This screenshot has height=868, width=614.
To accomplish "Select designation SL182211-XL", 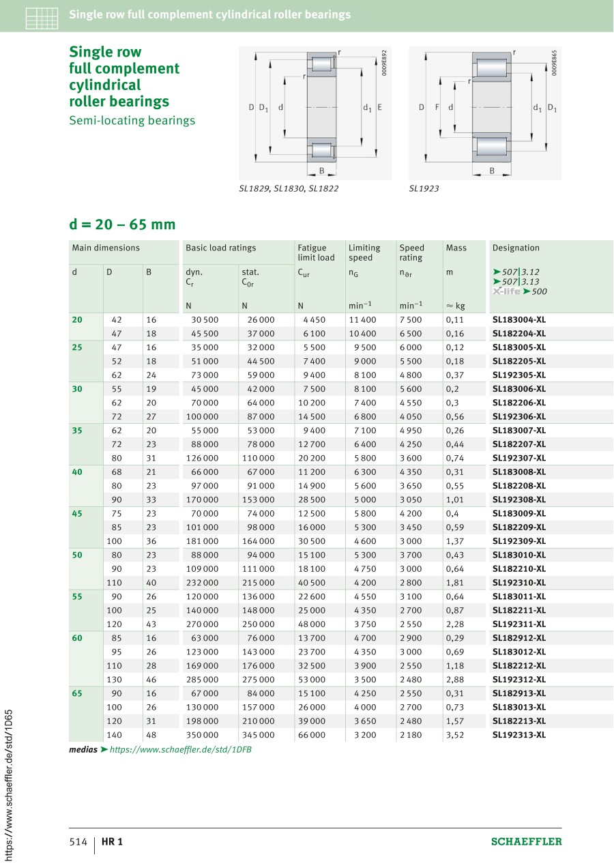I will (x=519, y=610).
